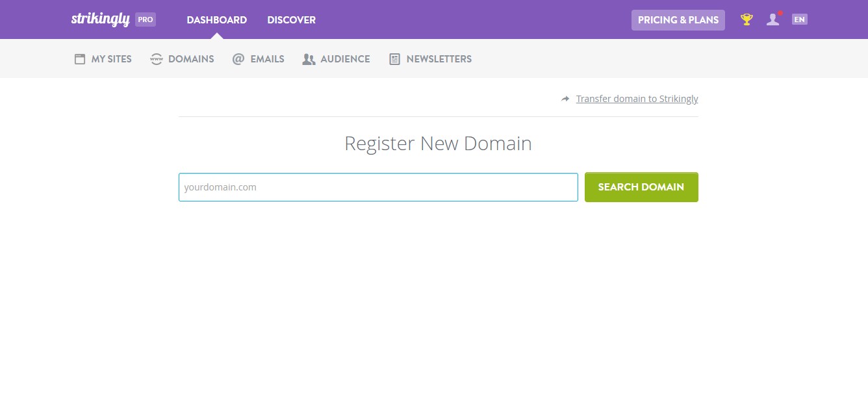Open the user profile icon with notification dot

click(772, 19)
